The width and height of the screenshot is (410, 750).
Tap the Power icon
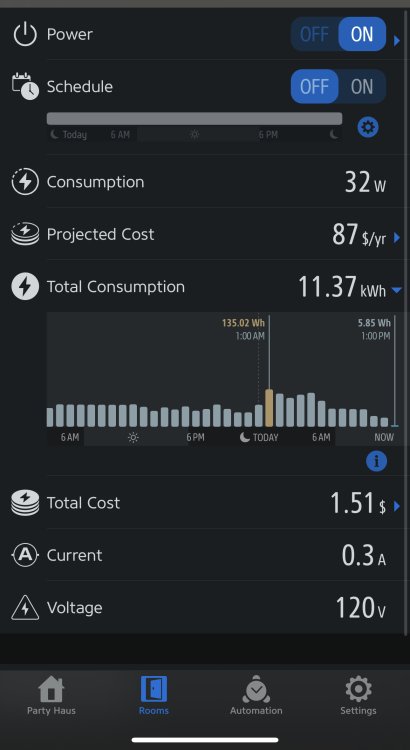(x=25, y=34)
